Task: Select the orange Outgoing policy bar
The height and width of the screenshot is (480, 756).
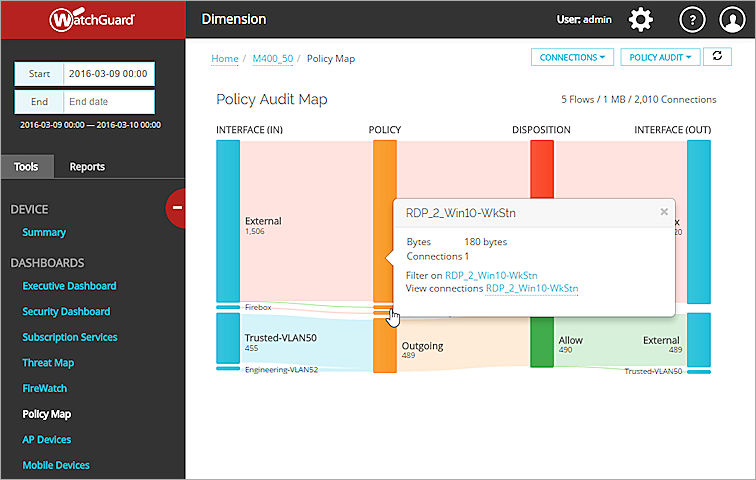Action: [385, 348]
